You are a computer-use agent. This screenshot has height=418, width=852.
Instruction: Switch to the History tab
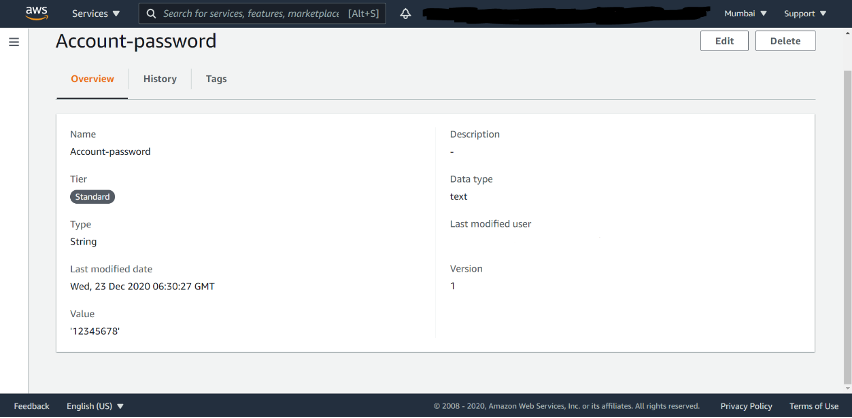point(160,79)
